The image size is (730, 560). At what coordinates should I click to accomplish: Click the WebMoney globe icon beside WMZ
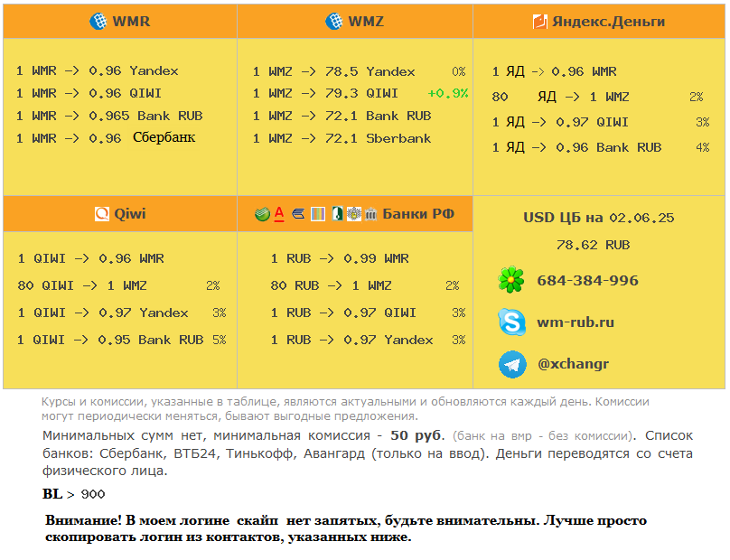coord(333,22)
